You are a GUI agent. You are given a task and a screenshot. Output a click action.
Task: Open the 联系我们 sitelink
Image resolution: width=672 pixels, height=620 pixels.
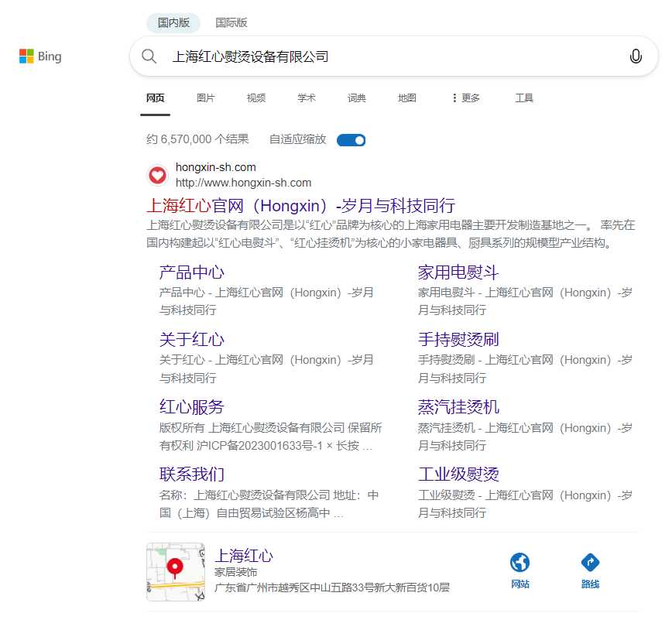pyautogui.click(x=191, y=474)
